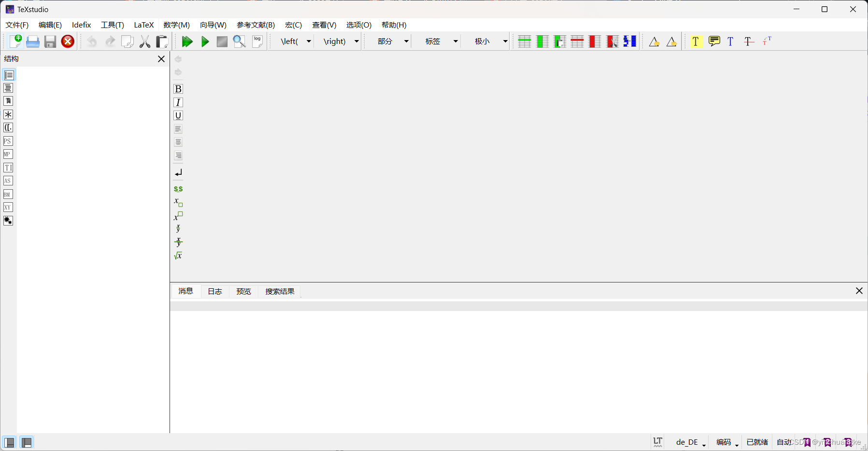The image size is (868, 451).
Task: Redo the last undone action
Action: (x=110, y=42)
